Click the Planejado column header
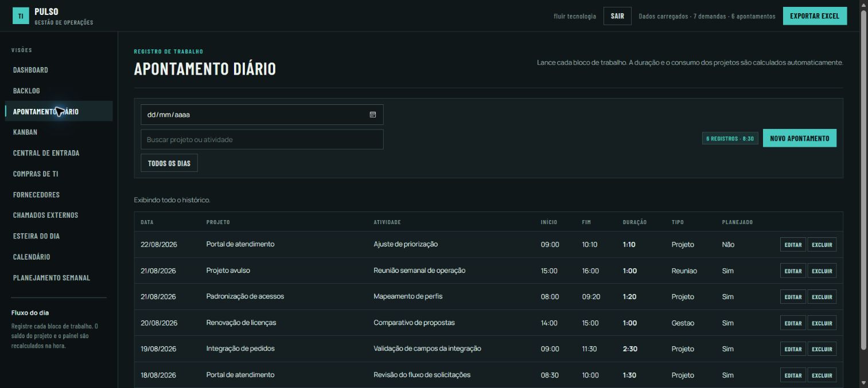The height and width of the screenshot is (388, 868). coord(737,222)
